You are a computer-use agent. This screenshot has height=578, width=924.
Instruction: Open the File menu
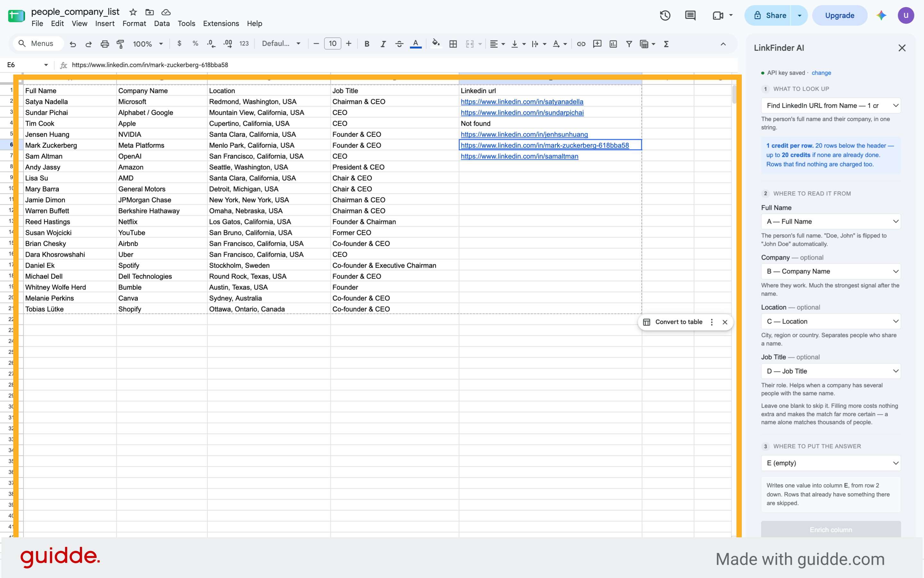(37, 24)
